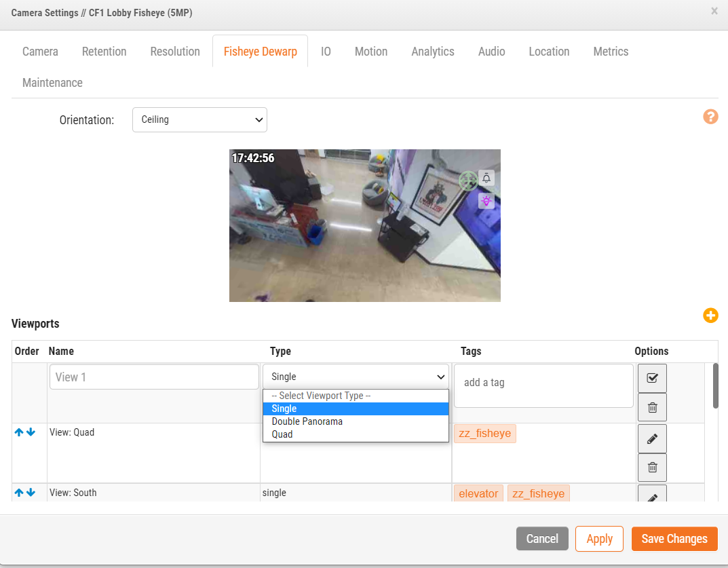Edit View: Quad with pencil icon
Viewport: 728px width, 568px height.
click(x=652, y=438)
